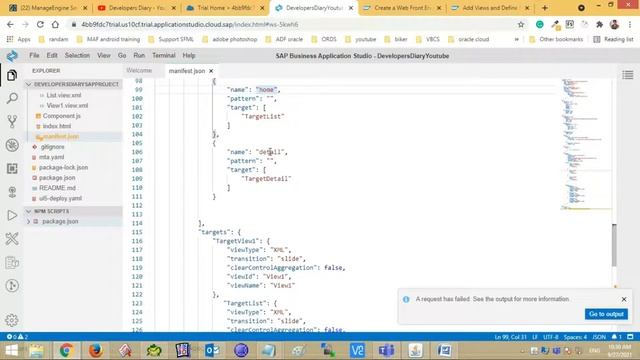Open the Windows Start menu
This screenshot has width=640, height=360.
click(11, 350)
